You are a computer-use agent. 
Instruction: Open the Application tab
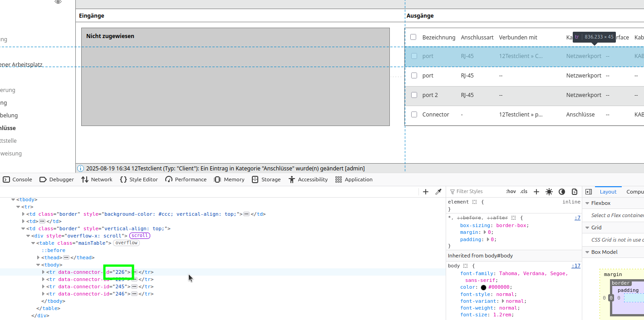[x=354, y=179]
